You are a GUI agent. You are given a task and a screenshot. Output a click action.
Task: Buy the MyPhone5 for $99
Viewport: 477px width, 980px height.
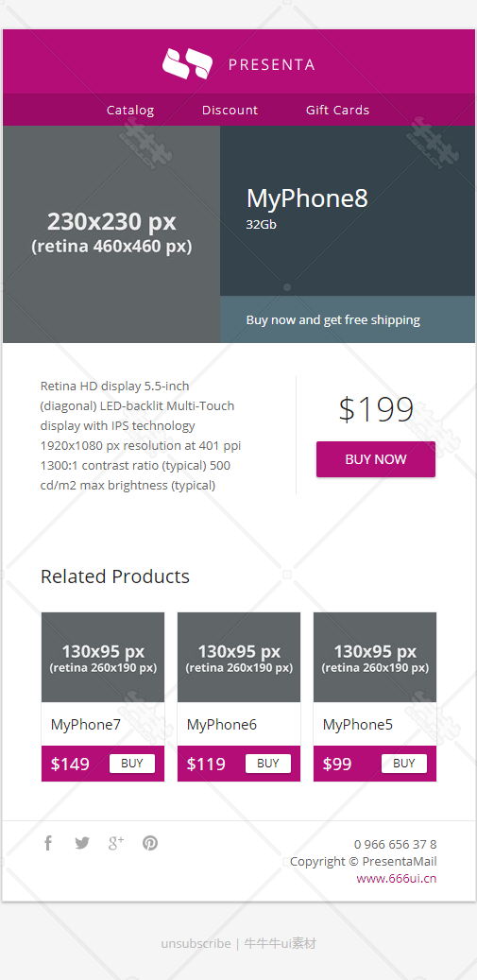point(404,764)
